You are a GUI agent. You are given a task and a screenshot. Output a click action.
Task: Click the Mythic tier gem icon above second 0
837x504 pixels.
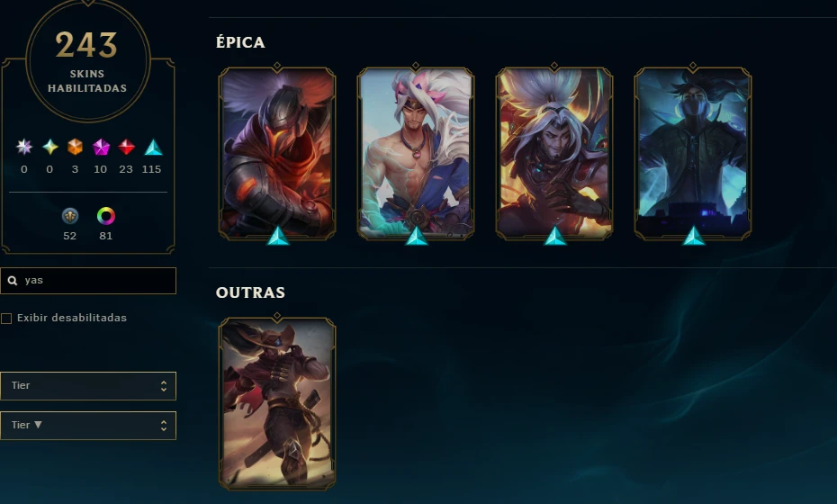pos(49,147)
